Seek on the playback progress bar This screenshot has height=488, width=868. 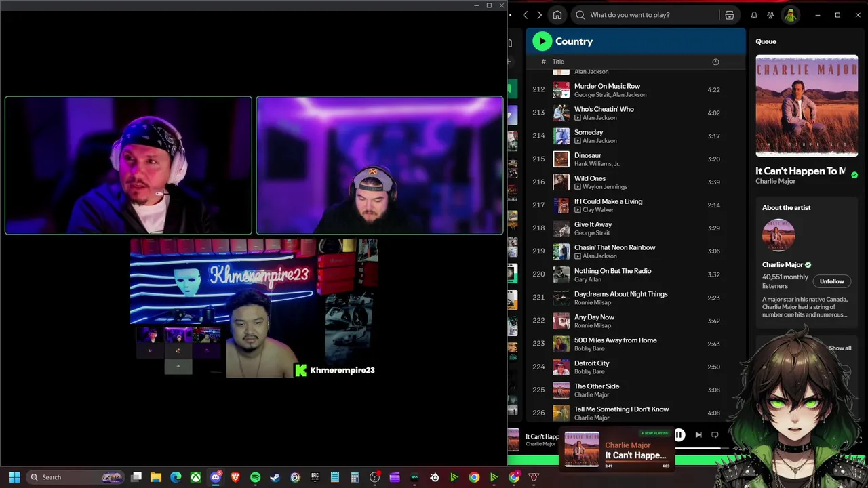tap(702, 448)
